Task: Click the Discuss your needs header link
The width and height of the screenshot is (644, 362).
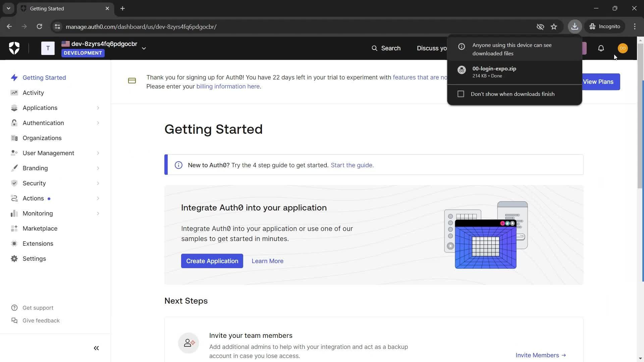Action: (432, 48)
